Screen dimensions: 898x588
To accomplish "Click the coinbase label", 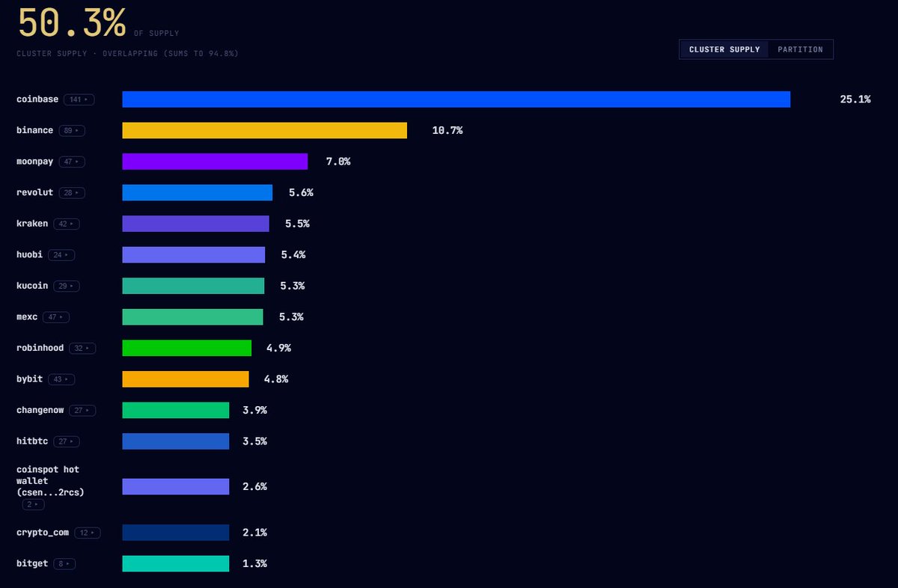I will point(37,99).
